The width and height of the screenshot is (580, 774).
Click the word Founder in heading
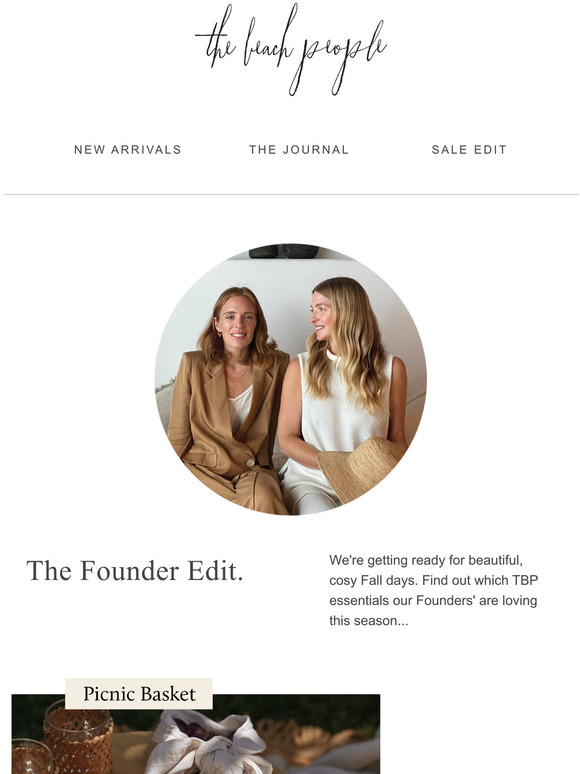pos(129,571)
